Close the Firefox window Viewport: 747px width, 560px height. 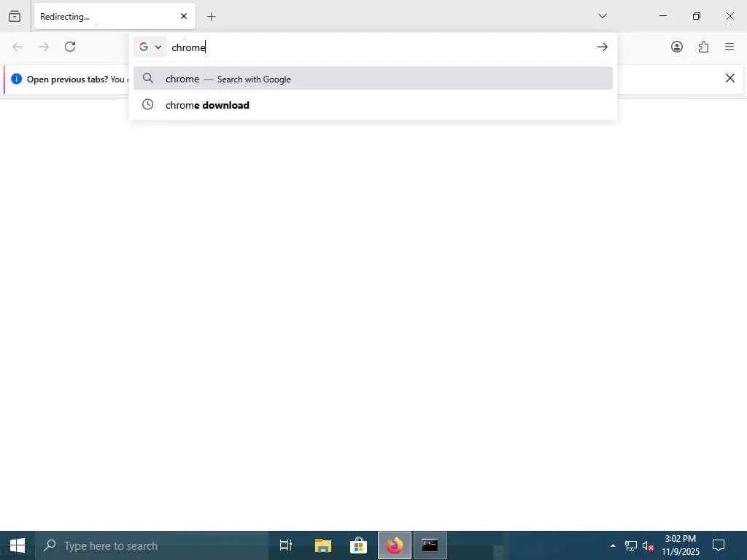coord(729,16)
